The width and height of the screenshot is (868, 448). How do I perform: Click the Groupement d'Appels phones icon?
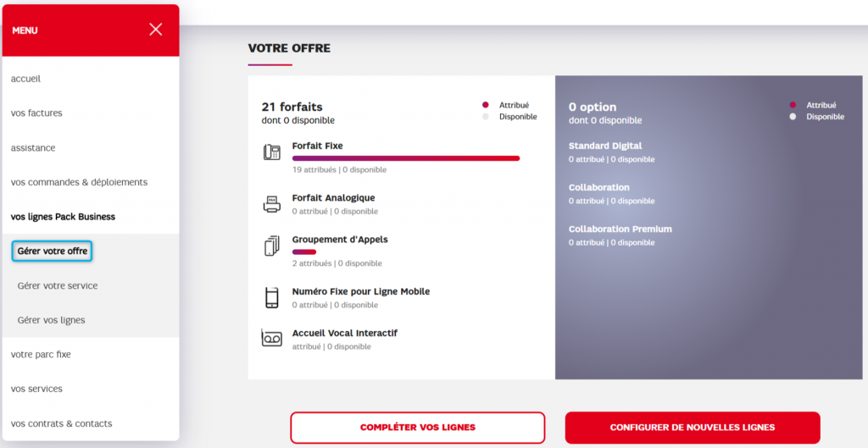(x=272, y=246)
